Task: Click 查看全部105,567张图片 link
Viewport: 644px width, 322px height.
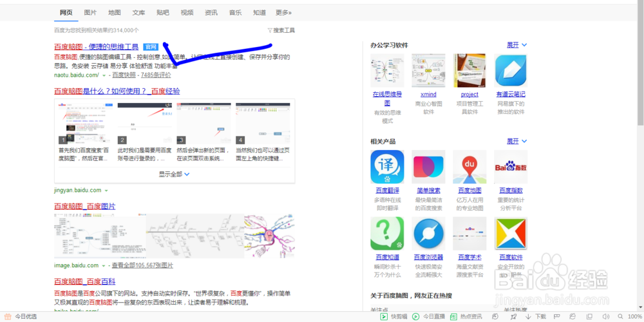Action: coord(142,265)
